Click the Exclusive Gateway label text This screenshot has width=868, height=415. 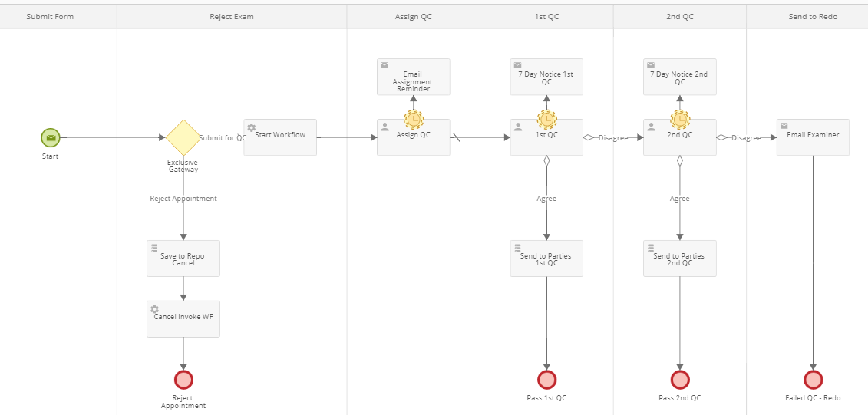click(183, 166)
